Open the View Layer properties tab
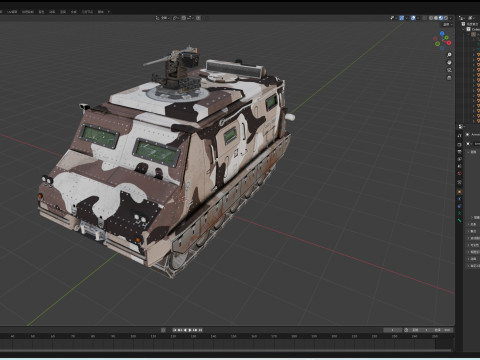The width and height of the screenshot is (480, 360). point(459,159)
